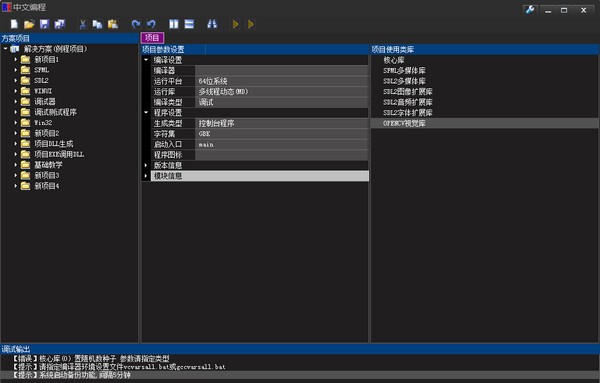Click the 方案项目 panel header
600x383 pixels.
coord(69,38)
